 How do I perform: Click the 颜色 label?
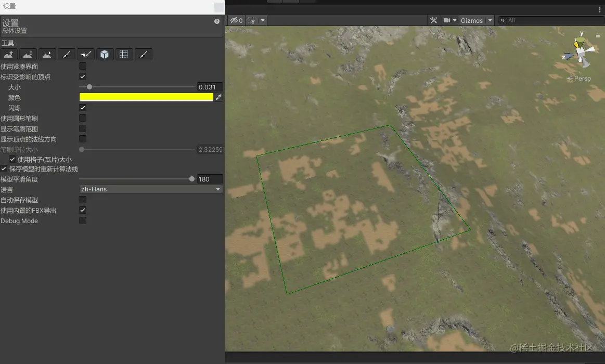pyautogui.click(x=14, y=98)
